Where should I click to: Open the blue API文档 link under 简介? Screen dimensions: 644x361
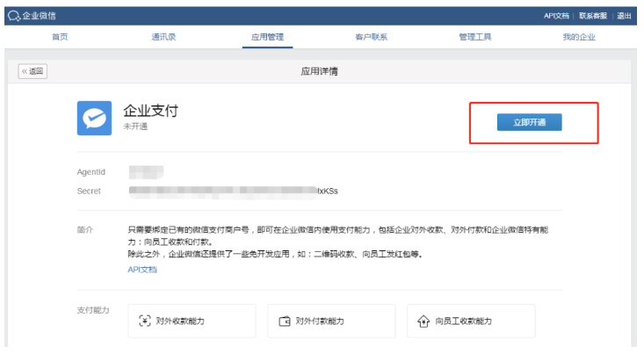142,270
